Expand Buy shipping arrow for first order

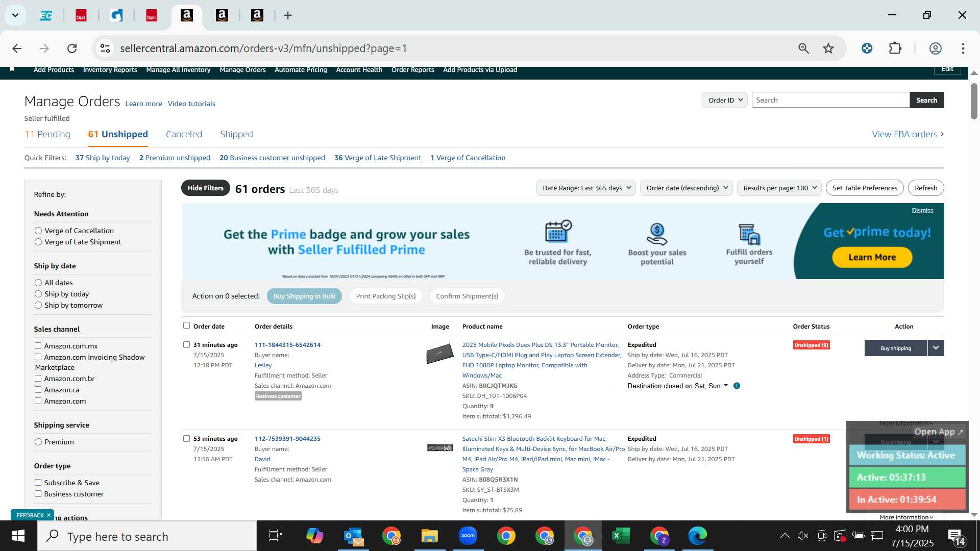click(936, 348)
